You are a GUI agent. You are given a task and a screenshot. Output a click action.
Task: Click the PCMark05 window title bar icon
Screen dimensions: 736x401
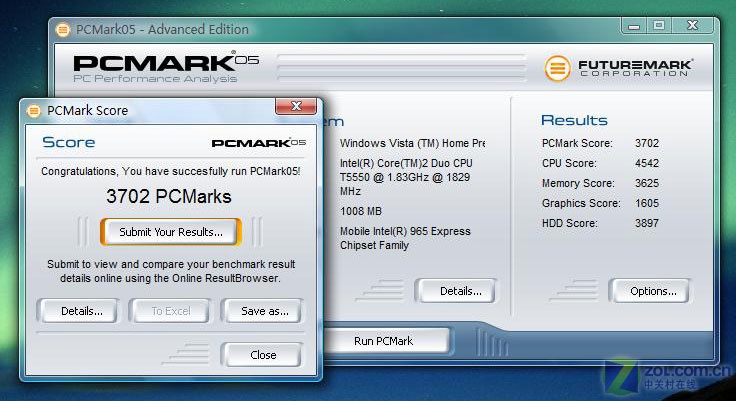(x=62, y=30)
